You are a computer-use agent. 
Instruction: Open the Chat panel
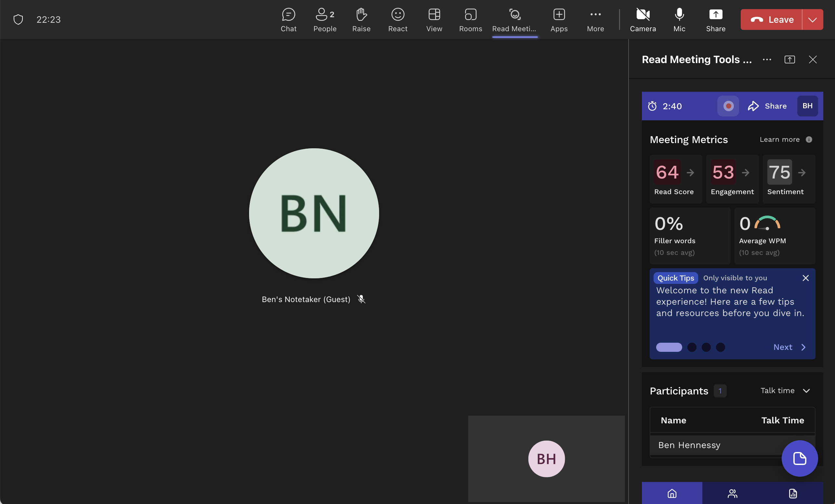(288, 20)
